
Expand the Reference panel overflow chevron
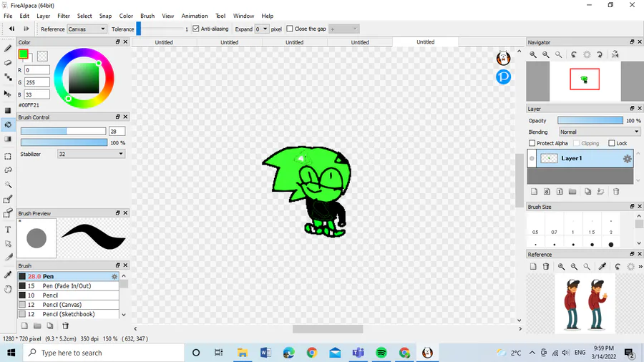[x=640, y=267]
